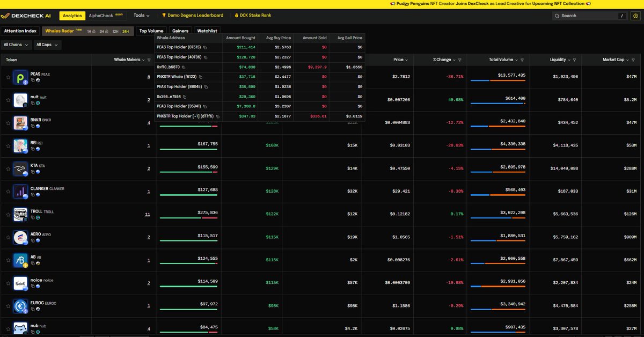Copy the PEAS token contract address
Screen dimensions: 644x337
(x=33, y=80)
